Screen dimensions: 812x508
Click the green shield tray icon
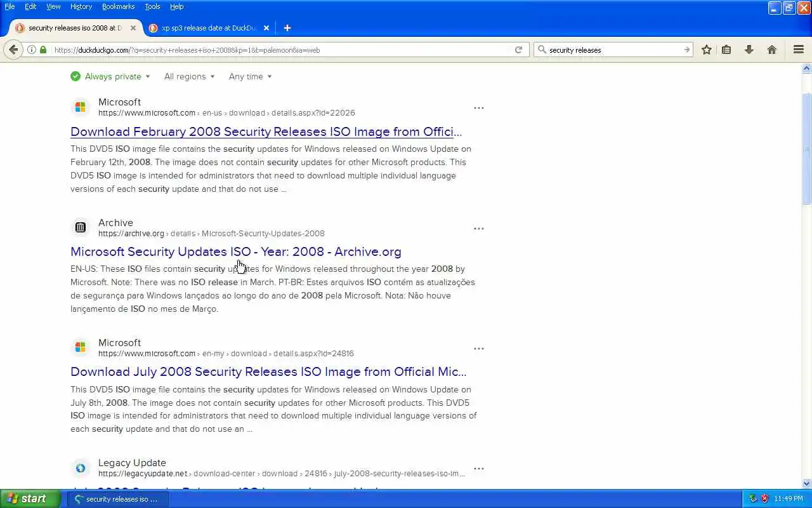point(753,498)
